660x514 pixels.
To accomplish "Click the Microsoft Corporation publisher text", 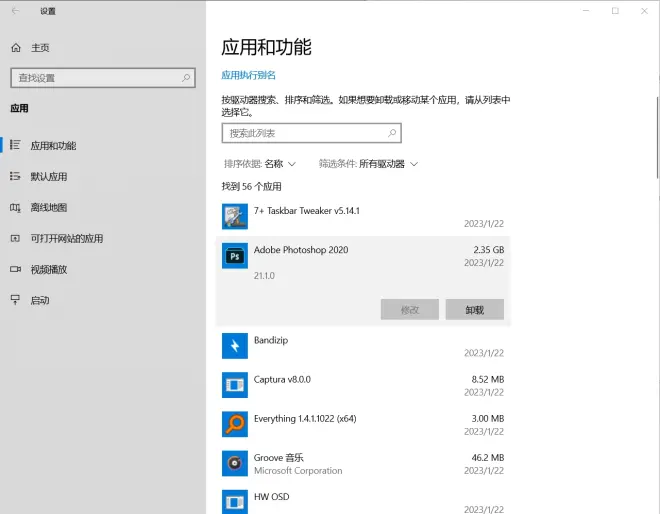I will point(298,471).
